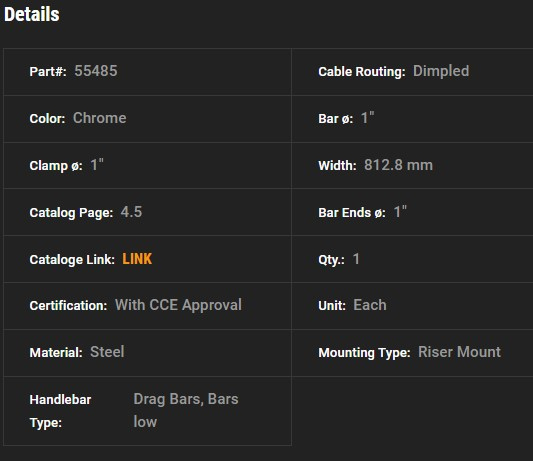The height and width of the screenshot is (461, 533).
Task: Click the Clamp ø label
Action: coord(56,166)
